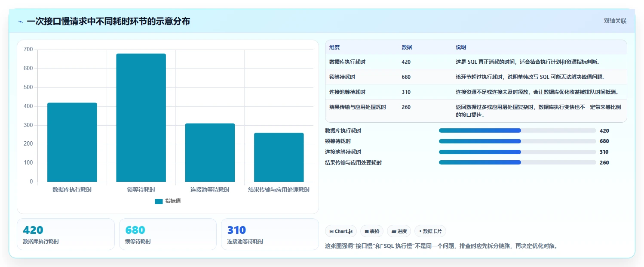Screen dimensions: 644x267
Task: Open the 420 数据库执行耗时 data card
Action: pyautogui.click(x=66, y=234)
